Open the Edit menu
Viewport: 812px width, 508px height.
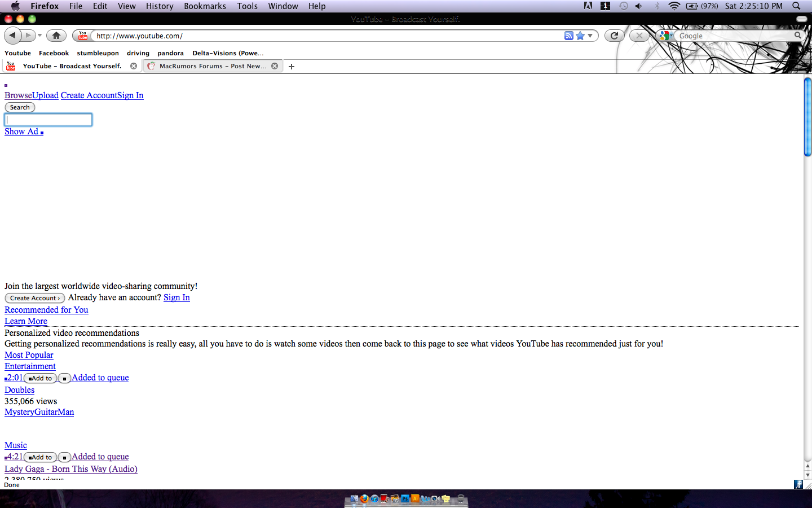pyautogui.click(x=100, y=6)
